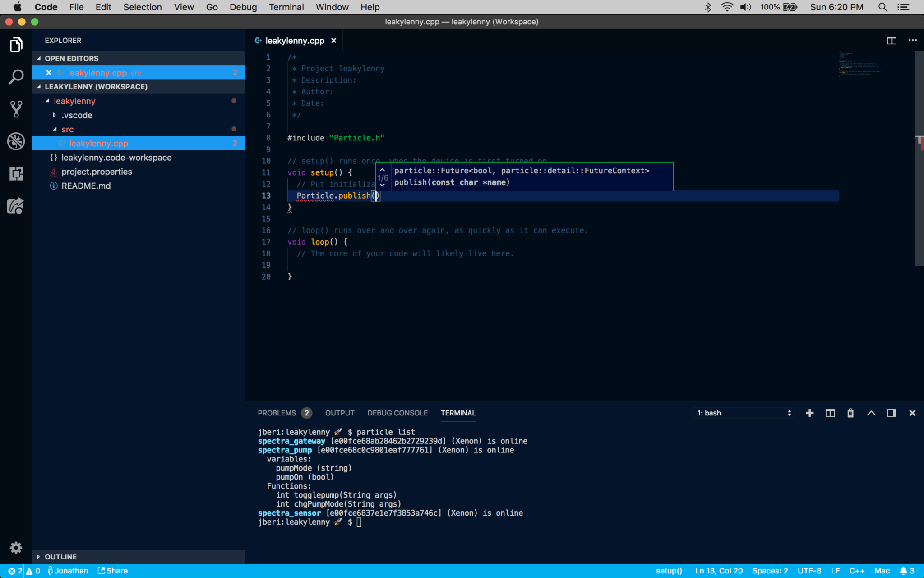Show next signature overload arrow in tooltip
This screenshot has height=578, width=924.
click(383, 185)
